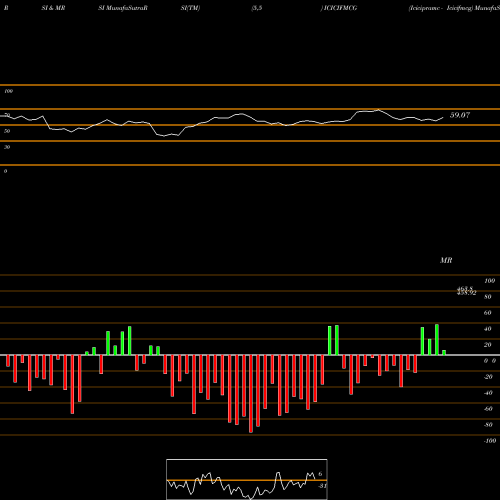
Task: Click the -31 value in mini chart
Action: (322, 486)
